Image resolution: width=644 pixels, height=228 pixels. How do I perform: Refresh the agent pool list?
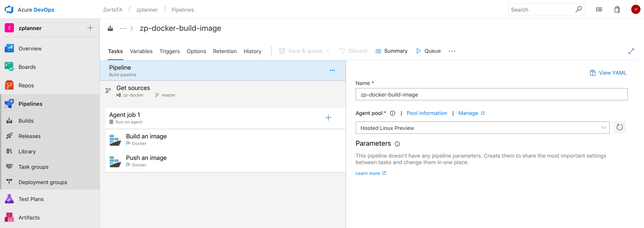(619, 128)
